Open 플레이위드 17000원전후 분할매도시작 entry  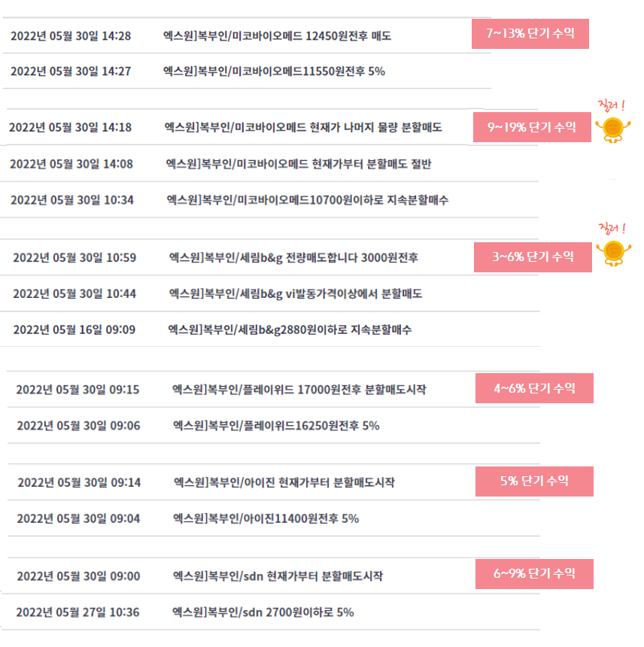pyautogui.click(x=299, y=390)
